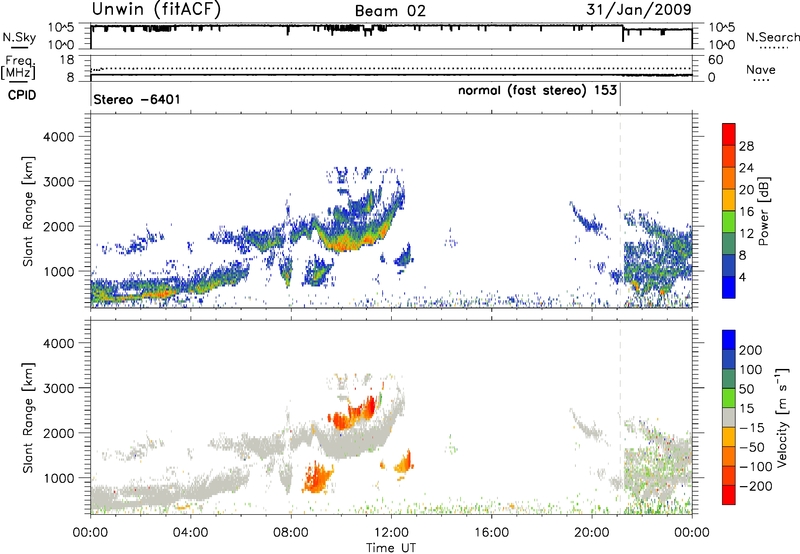Click 'normal (fast stereo) 153' label
Viewport: 800px width, 554px height.
click(537, 90)
